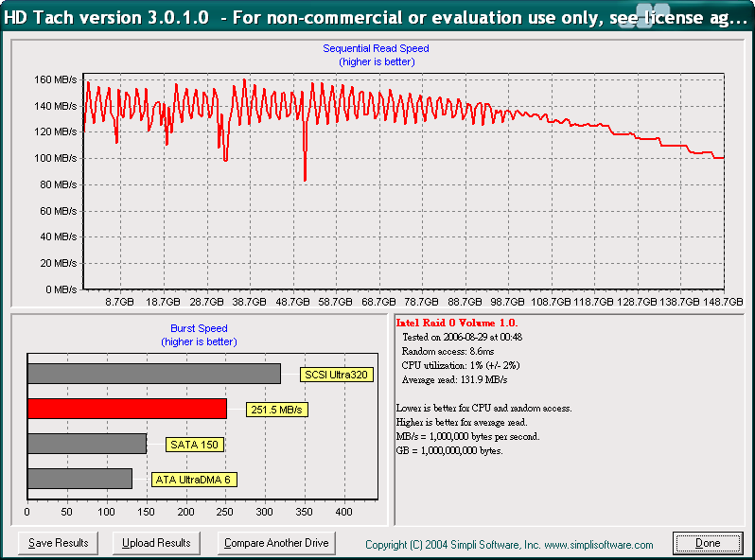Click the CPU utilization 1% text
This screenshot has width=755, height=560.
pos(460,365)
